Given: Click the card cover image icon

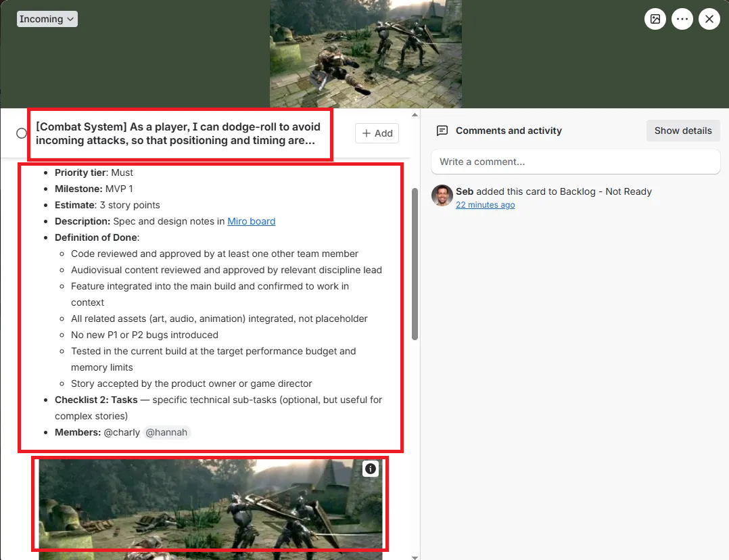Looking at the screenshot, I should point(655,19).
